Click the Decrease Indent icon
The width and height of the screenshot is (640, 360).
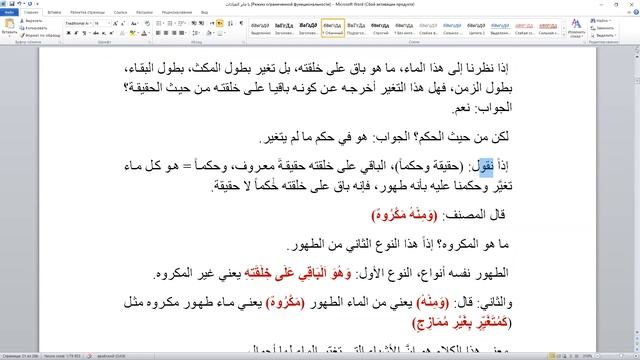tap(194, 23)
